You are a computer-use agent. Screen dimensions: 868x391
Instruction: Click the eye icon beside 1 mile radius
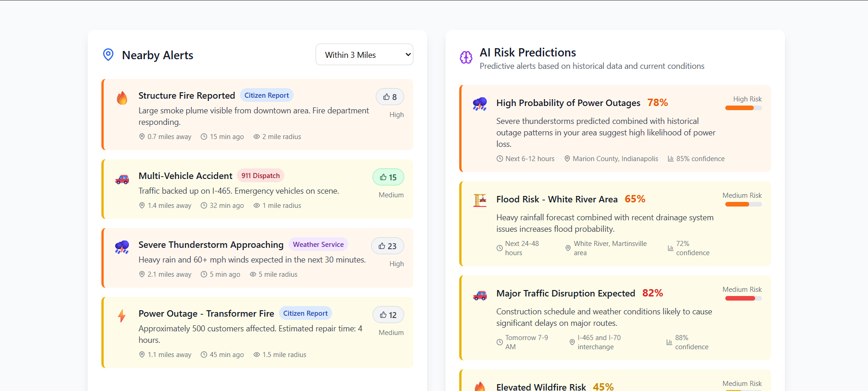pos(257,206)
